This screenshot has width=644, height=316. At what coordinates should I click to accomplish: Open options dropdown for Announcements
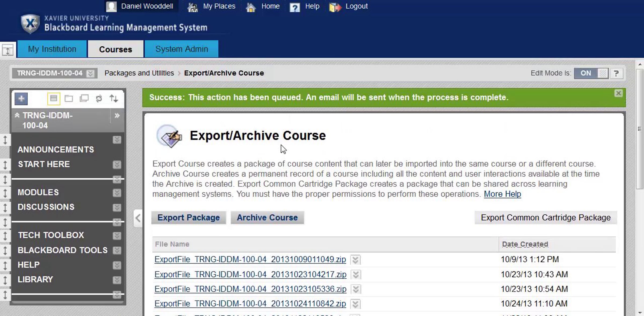tap(117, 140)
